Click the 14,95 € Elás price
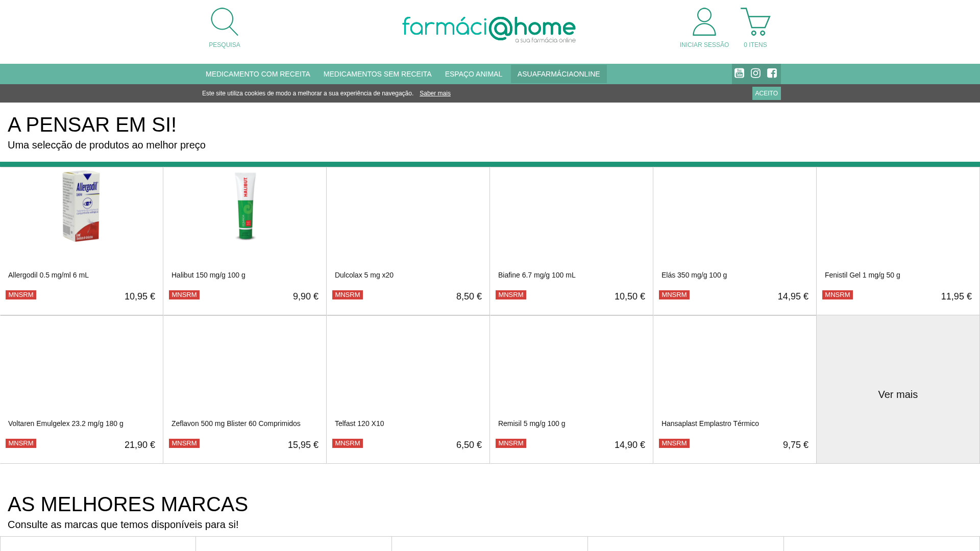 [x=793, y=296]
